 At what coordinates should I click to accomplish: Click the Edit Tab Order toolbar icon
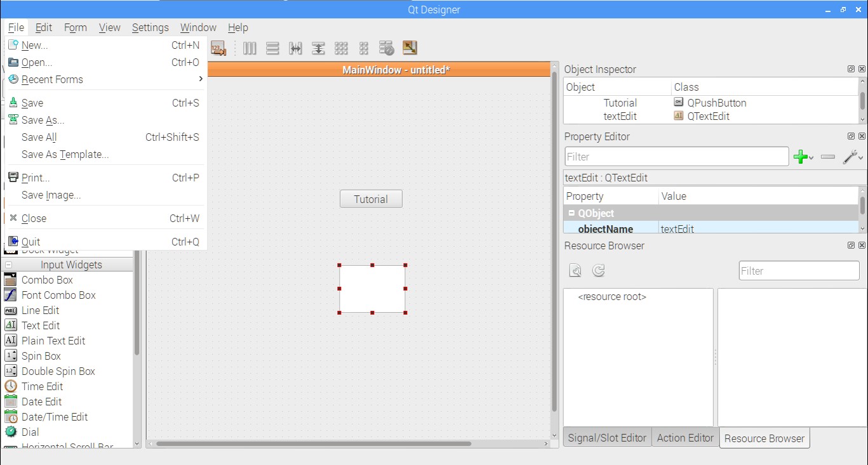218,48
